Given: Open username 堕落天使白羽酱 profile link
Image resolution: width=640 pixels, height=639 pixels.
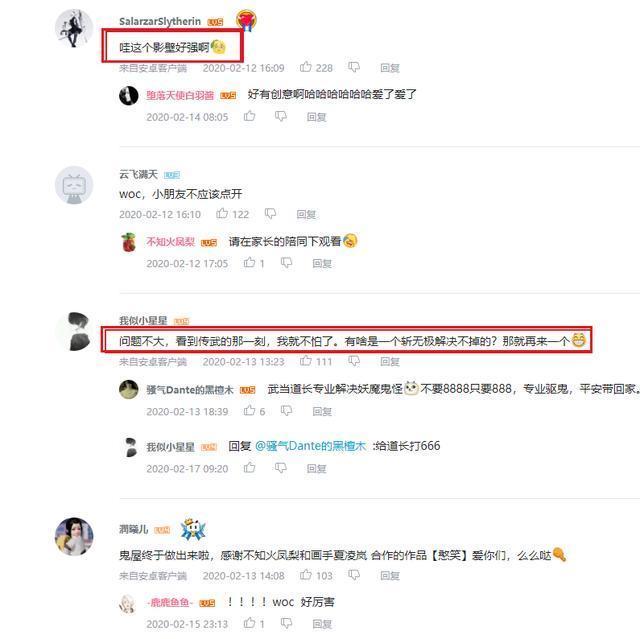Looking at the screenshot, I should pos(180,95).
